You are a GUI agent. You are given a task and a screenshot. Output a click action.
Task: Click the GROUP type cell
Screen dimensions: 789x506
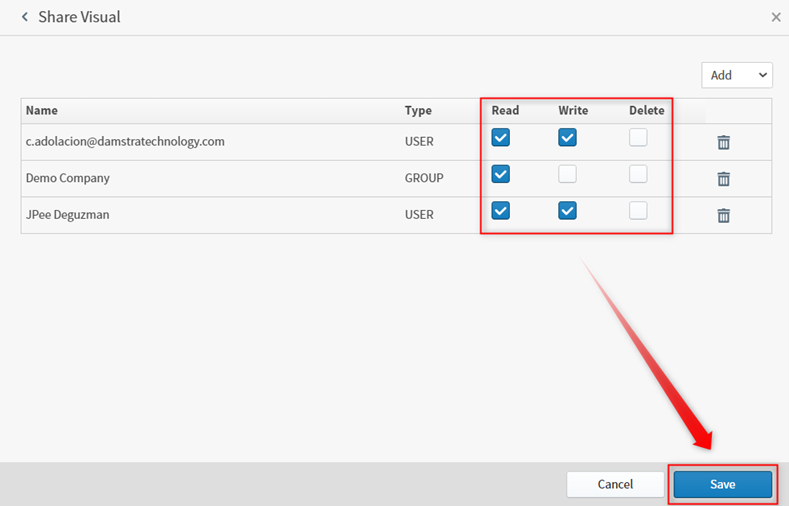tap(424, 178)
